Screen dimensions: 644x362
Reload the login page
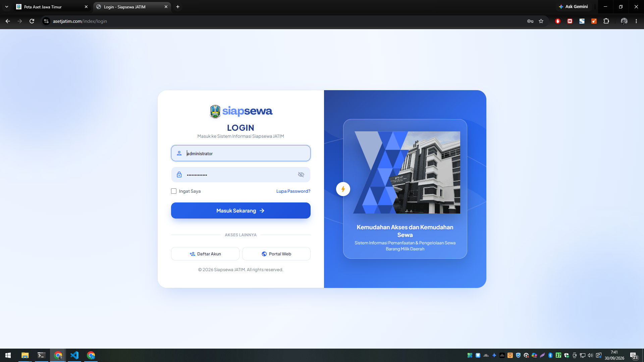[x=32, y=21]
